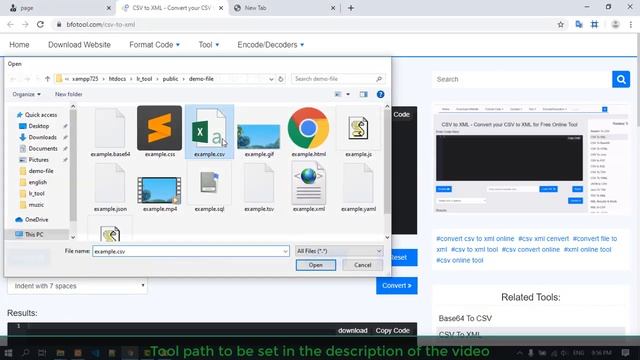Go to the Home menu item
Viewport: 640px width, 360px height.
(x=19, y=45)
